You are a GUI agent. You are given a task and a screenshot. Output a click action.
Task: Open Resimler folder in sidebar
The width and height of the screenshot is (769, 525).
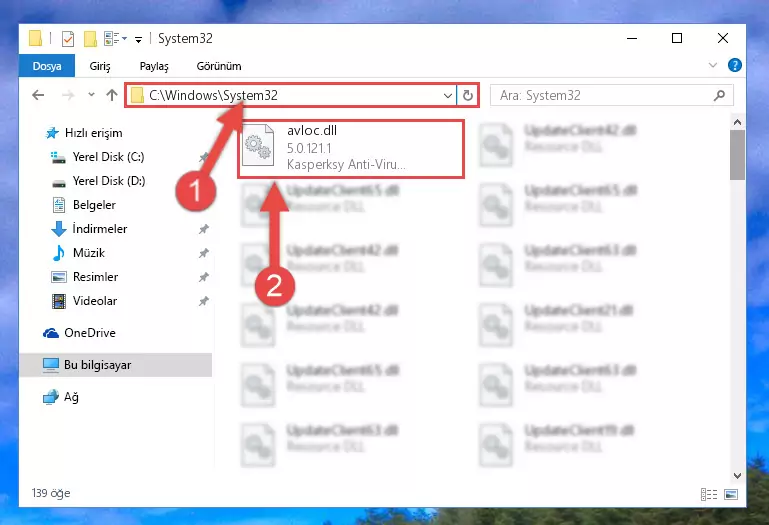click(x=95, y=277)
